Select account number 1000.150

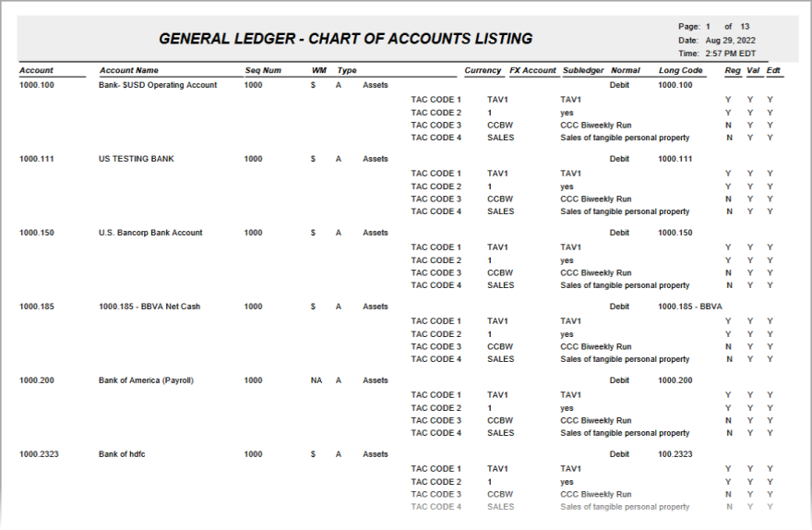click(x=37, y=233)
